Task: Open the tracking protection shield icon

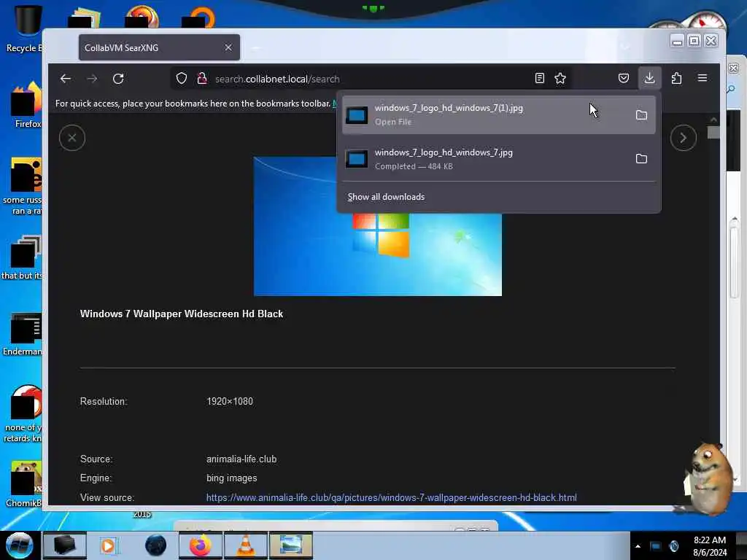Action: click(182, 79)
